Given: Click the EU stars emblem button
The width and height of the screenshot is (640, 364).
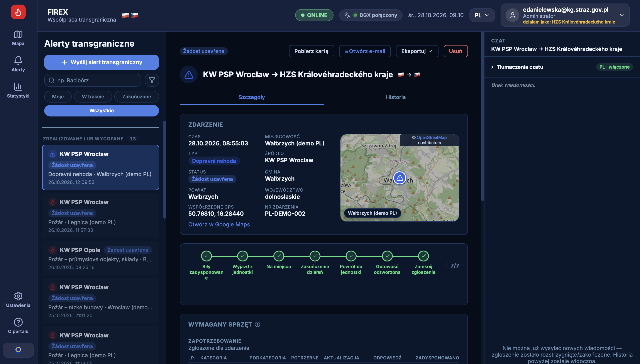Looking at the screenshot, I should click(18, 350).
